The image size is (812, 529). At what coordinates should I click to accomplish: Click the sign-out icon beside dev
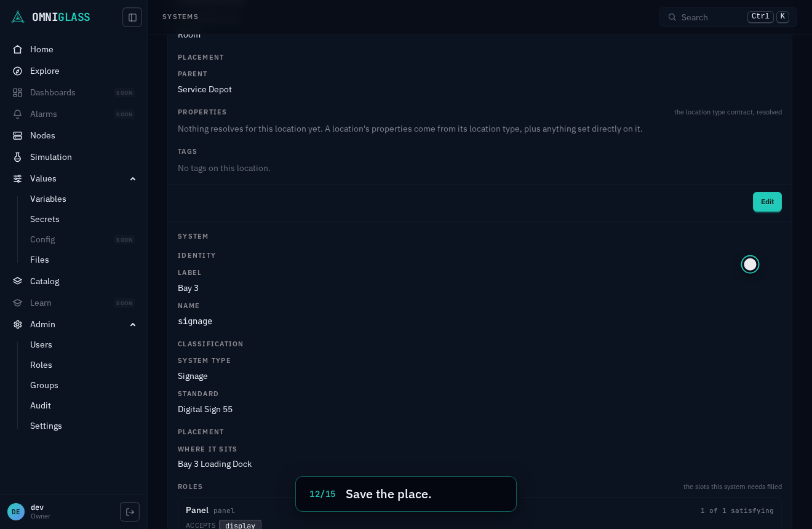pyautogui.click(x=130, y=512)
